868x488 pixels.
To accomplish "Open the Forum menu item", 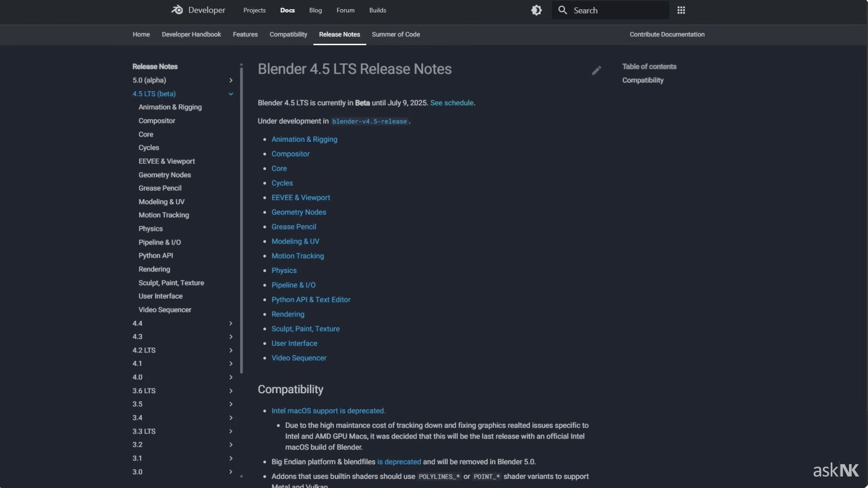I will coord(345,10).
